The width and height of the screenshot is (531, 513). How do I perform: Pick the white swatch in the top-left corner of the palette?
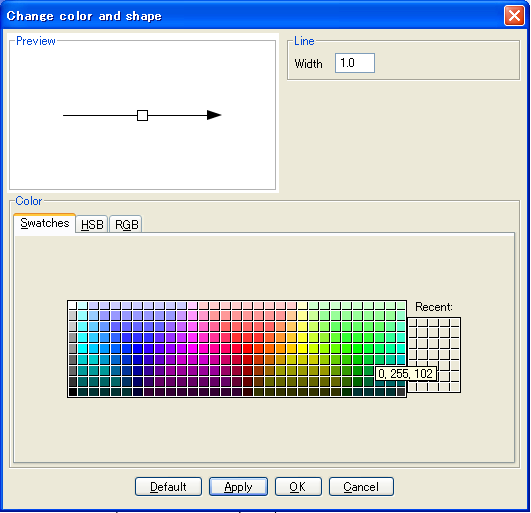tap(72, 305)
